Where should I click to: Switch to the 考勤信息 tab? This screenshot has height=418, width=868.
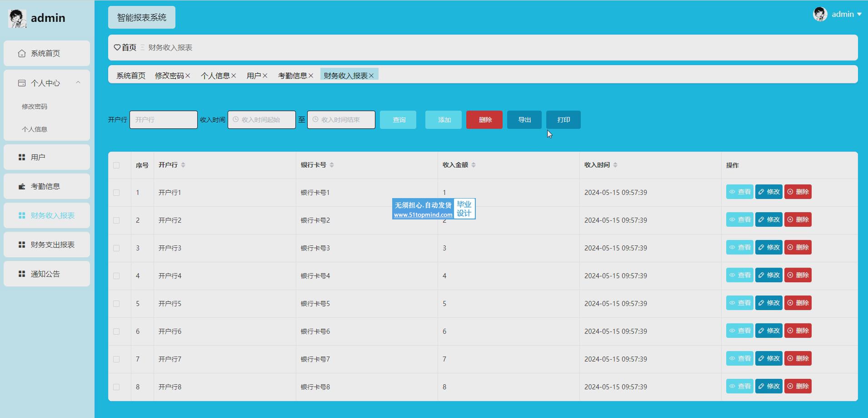point(292,76)
